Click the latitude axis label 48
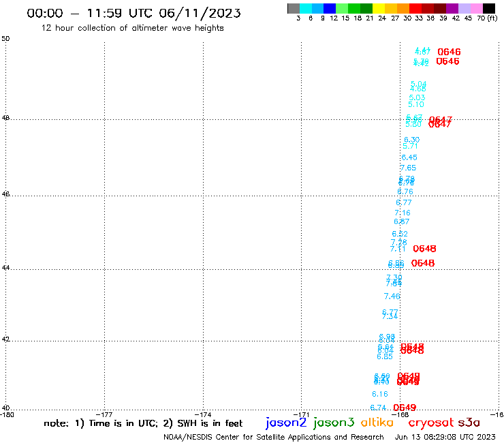The image size is (504, 443). click(5, 118)
